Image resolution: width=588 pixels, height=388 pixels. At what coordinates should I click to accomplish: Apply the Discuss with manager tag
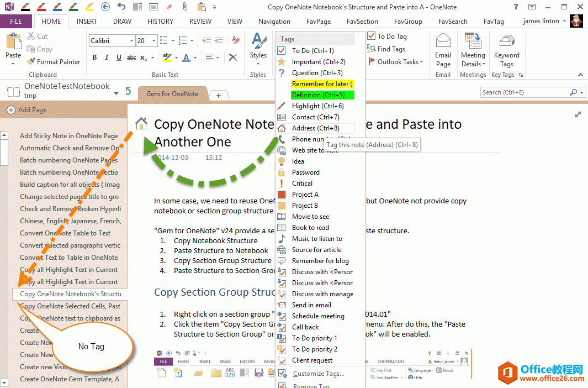click(322, 294)
